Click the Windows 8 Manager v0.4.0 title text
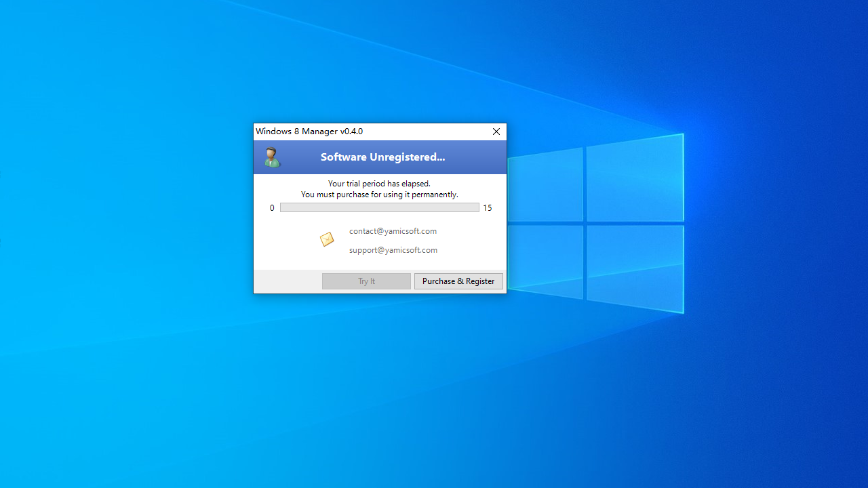This screenshot has height=488, width=868. click(x=309, y=131)
